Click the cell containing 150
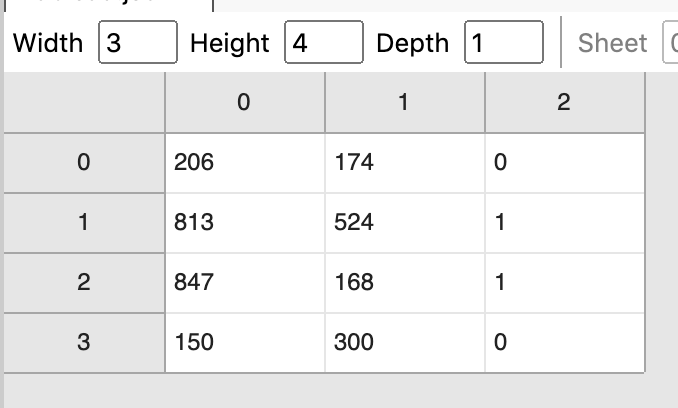 point(245,343)
